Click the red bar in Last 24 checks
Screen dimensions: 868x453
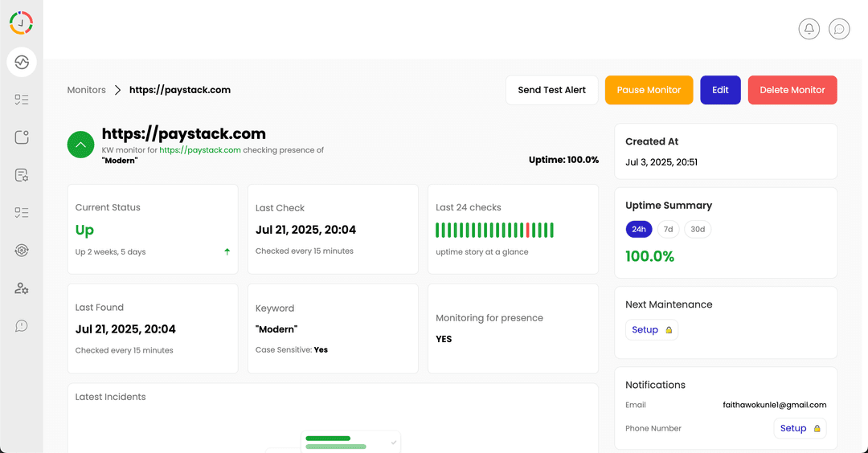click(x=527, y=230)
